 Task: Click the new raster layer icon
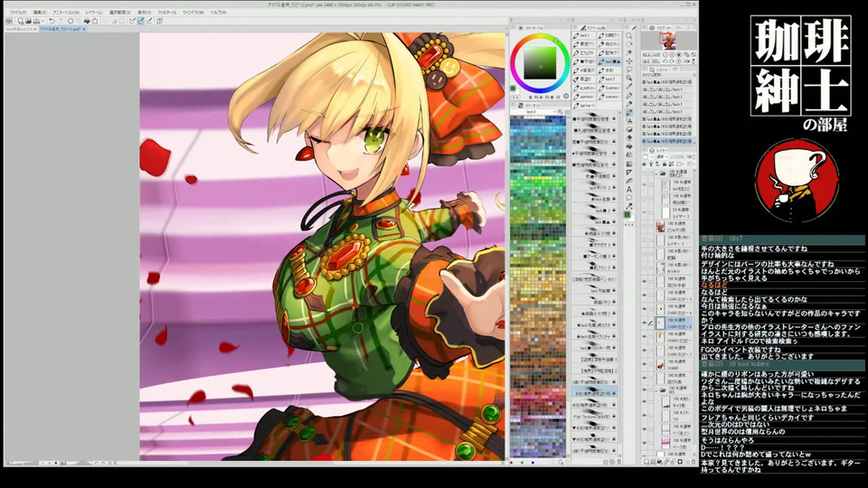pyautogui.click(x=646, y=460)
